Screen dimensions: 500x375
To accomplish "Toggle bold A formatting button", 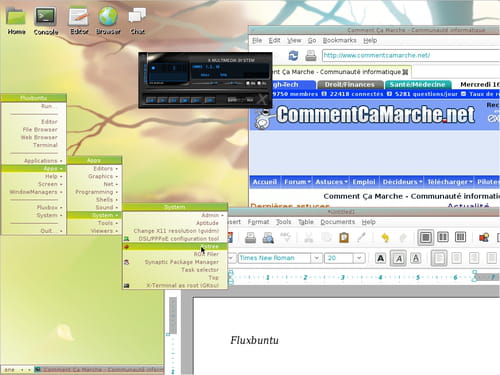I will pyautogui.click(x=380, y=258).
